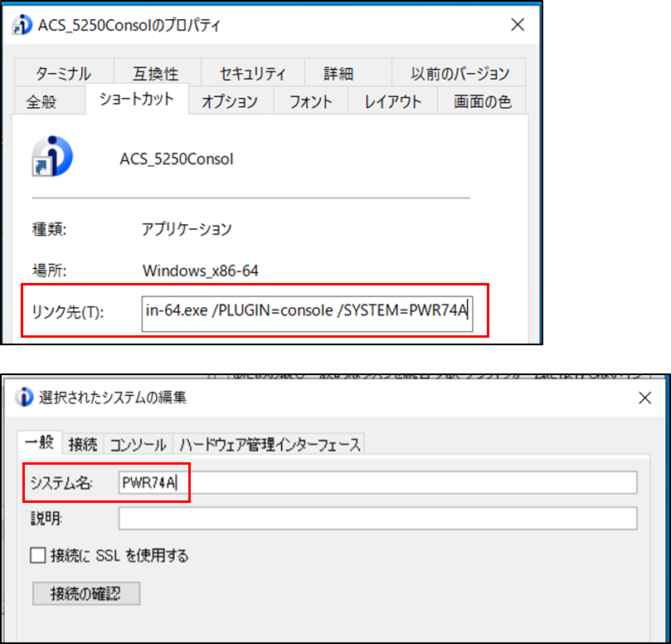671x644 pixels.
Task: Open the ターミナル tab in properties dialog
Action: click(64, 73)
